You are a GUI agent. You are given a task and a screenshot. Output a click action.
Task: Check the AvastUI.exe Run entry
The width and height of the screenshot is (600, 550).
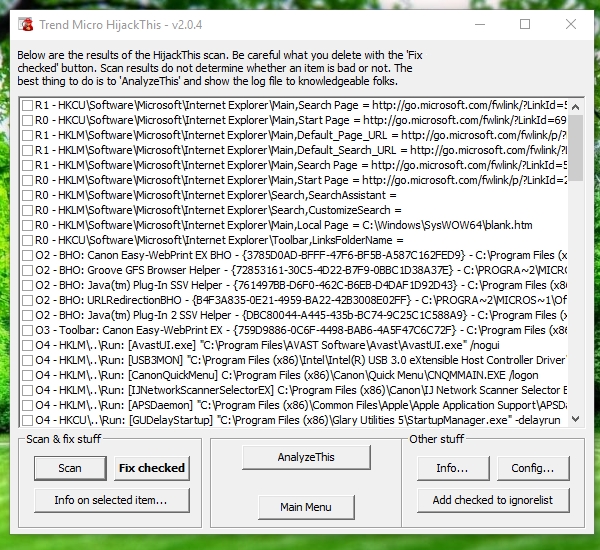pyautogui.click(x=27, y=346)
